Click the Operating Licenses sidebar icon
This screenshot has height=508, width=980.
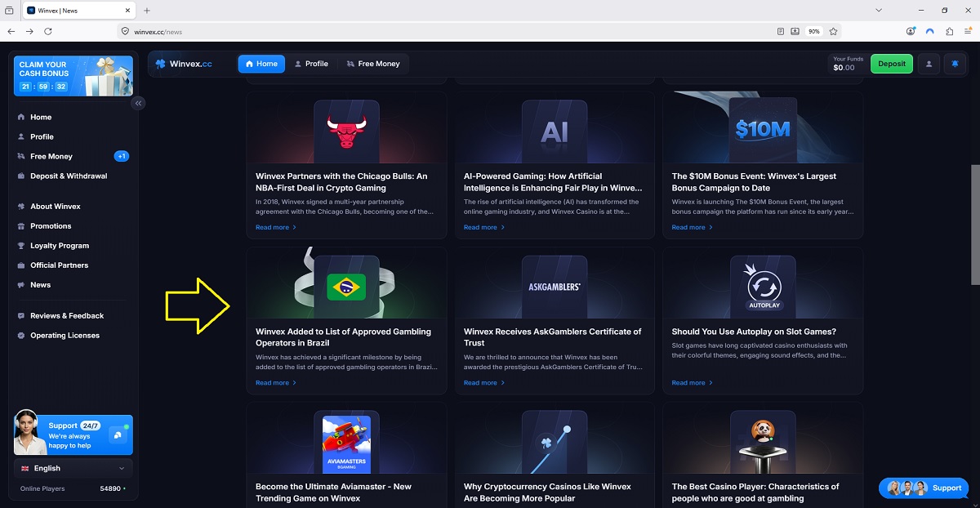click(x=21, y=336)
